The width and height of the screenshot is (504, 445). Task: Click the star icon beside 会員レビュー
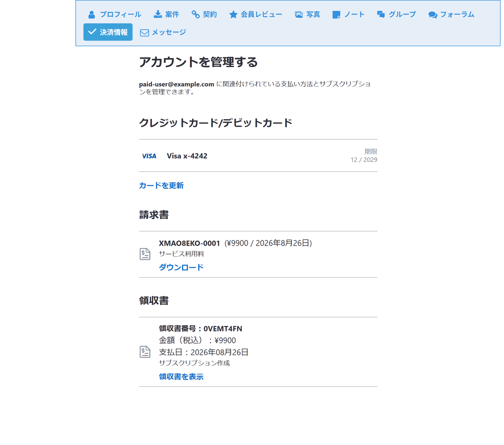pyautogui.click(x=233, y=15)
